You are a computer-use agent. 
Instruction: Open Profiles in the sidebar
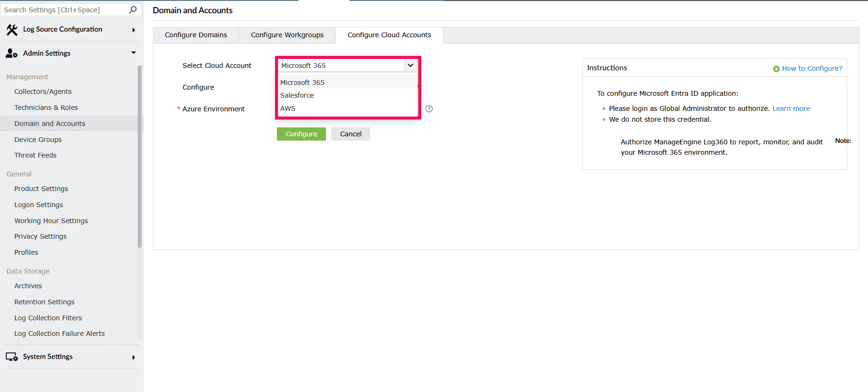coord(26,252)
